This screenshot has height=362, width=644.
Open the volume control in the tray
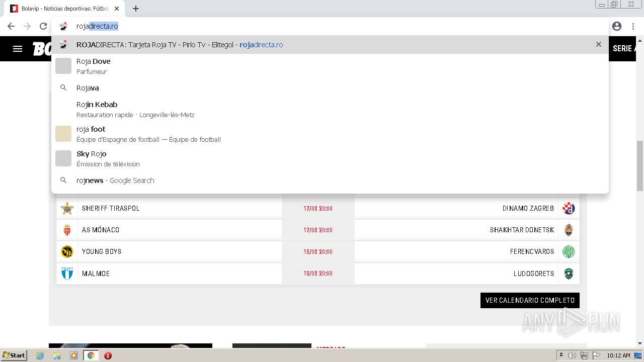tap(572, 355)
